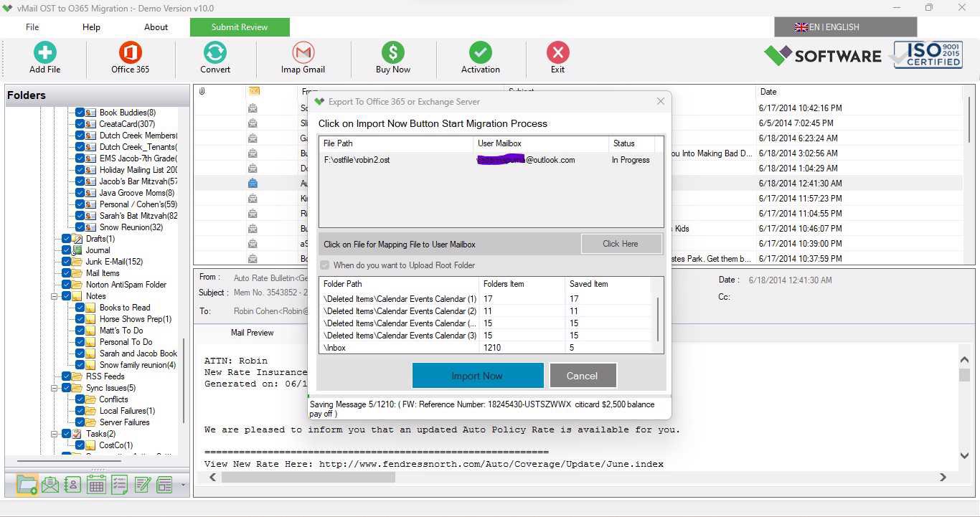
Task: Click the Submit Review menu button
Action: (240, 27)
